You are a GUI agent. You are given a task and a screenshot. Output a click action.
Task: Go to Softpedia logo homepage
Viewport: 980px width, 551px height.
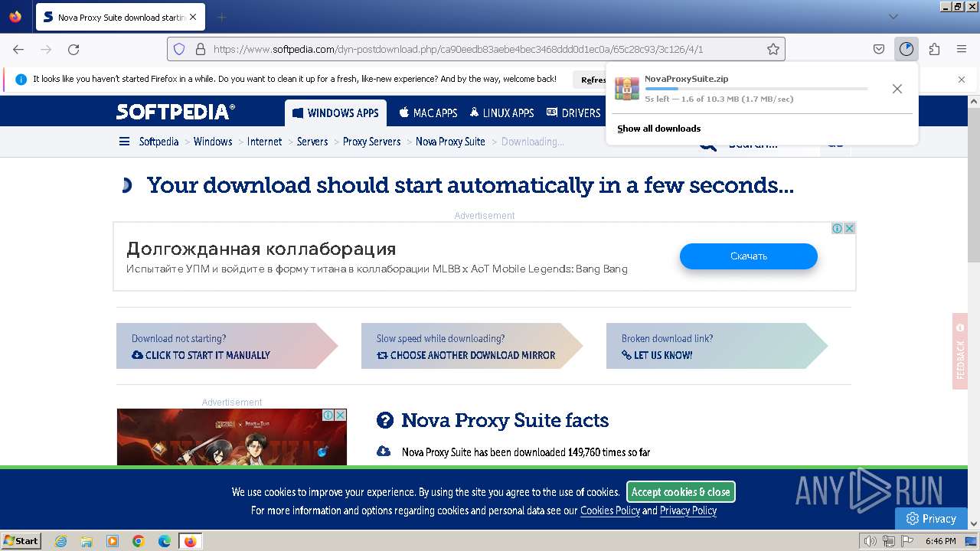coord(175,112)
